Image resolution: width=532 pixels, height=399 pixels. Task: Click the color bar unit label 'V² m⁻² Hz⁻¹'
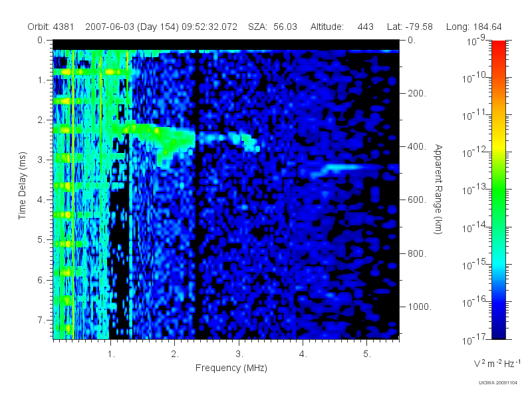[x=497, y=363]
